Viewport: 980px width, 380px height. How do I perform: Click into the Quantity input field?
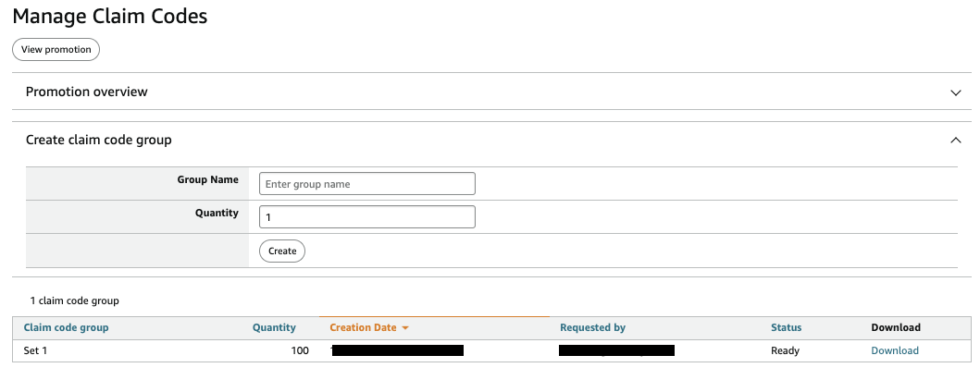[366, 217]
